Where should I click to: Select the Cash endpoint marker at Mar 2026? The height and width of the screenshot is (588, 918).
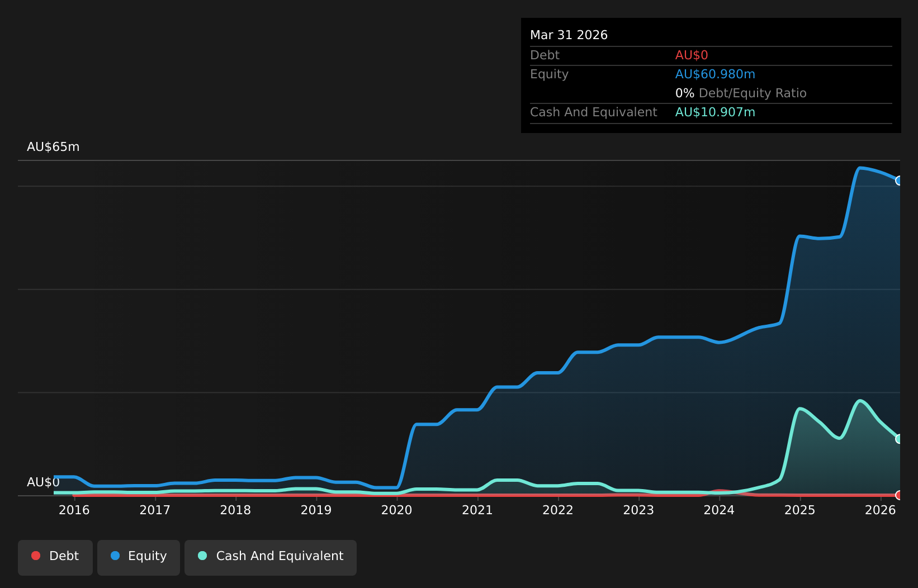click(x=900, y=439)
